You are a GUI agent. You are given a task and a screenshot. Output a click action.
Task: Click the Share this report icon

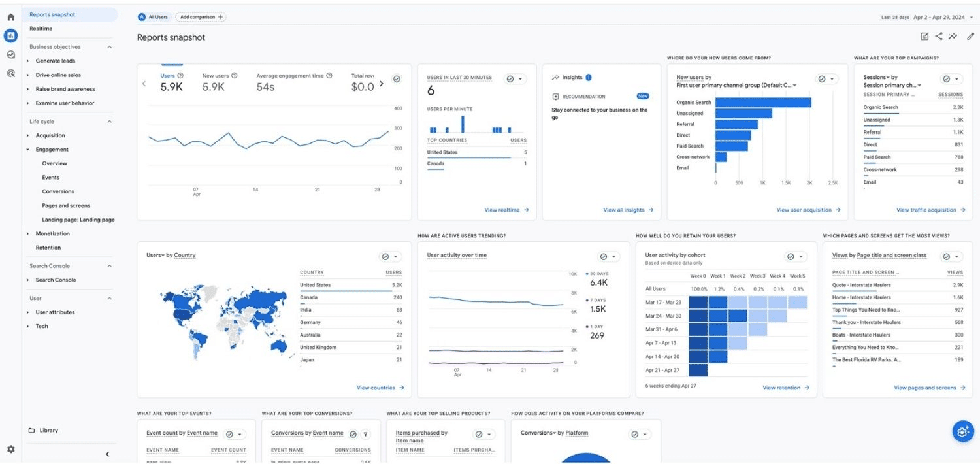point(939,37)
